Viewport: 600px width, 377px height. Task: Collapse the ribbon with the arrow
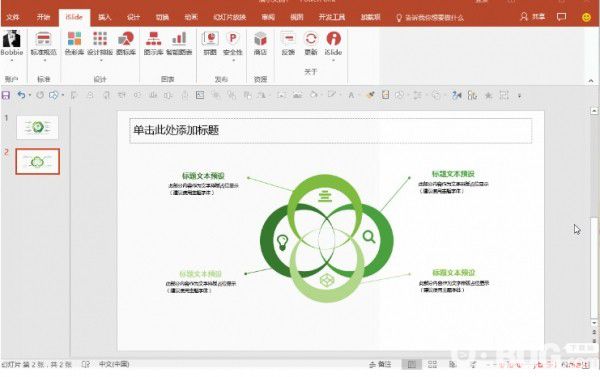pos(591,81)
